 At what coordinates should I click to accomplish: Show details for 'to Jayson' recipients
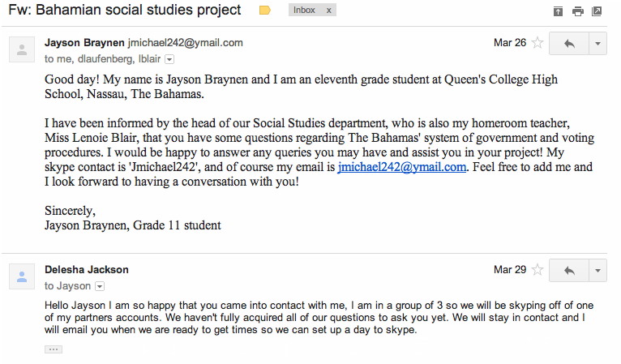pos(100,286)
